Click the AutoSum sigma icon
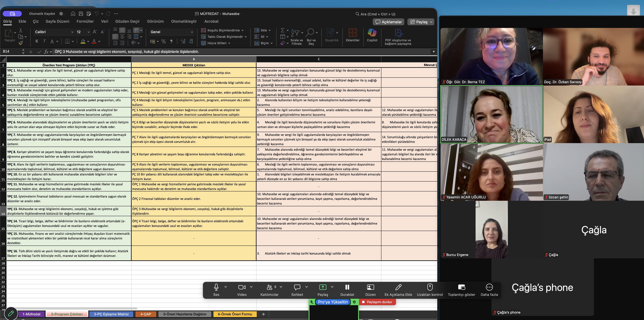 point(283,30)
